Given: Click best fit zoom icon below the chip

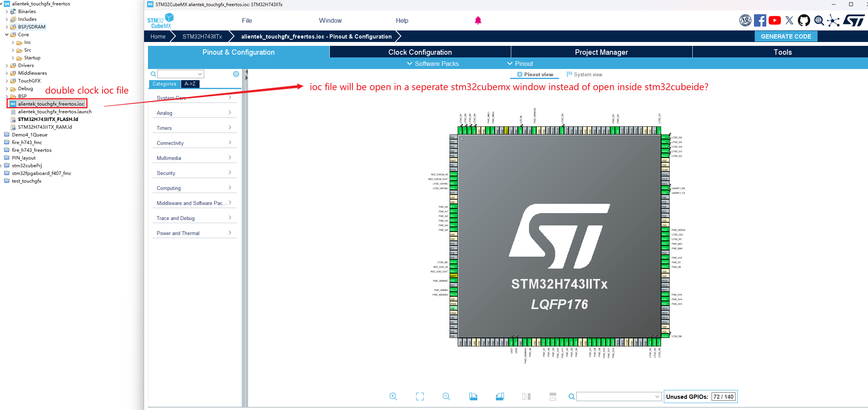Looking at the screenshot, I should point(420,396).
